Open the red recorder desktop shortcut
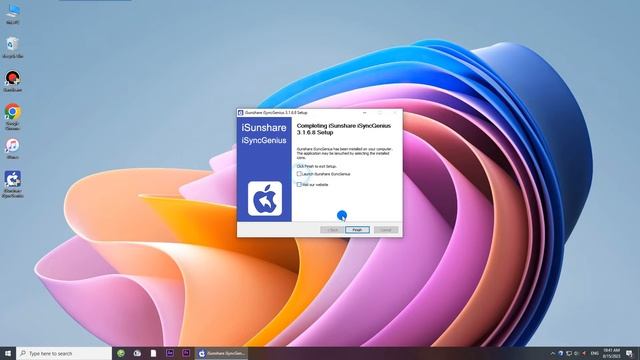The image size is (640, 360). (x=13, y=81)
